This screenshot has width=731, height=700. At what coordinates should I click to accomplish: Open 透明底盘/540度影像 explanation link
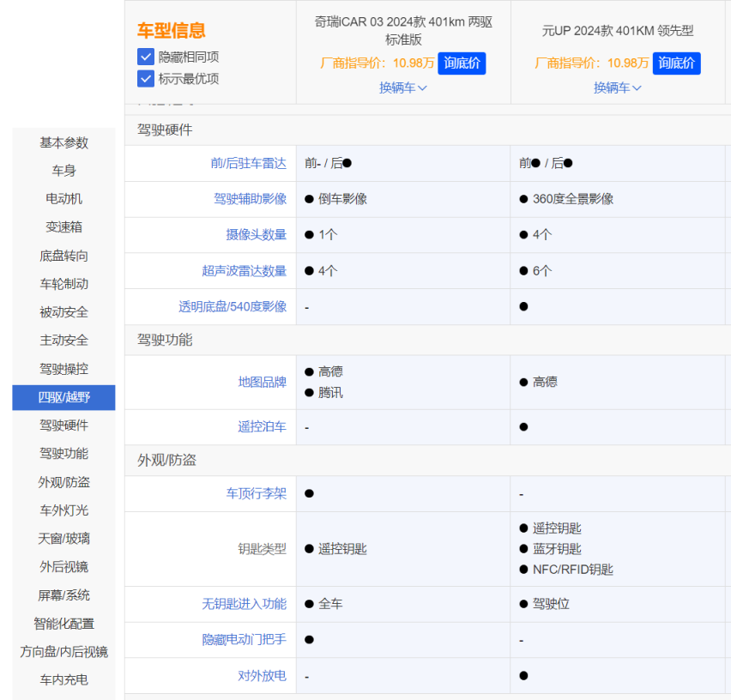pyautogui.click(x=233, y=306)
